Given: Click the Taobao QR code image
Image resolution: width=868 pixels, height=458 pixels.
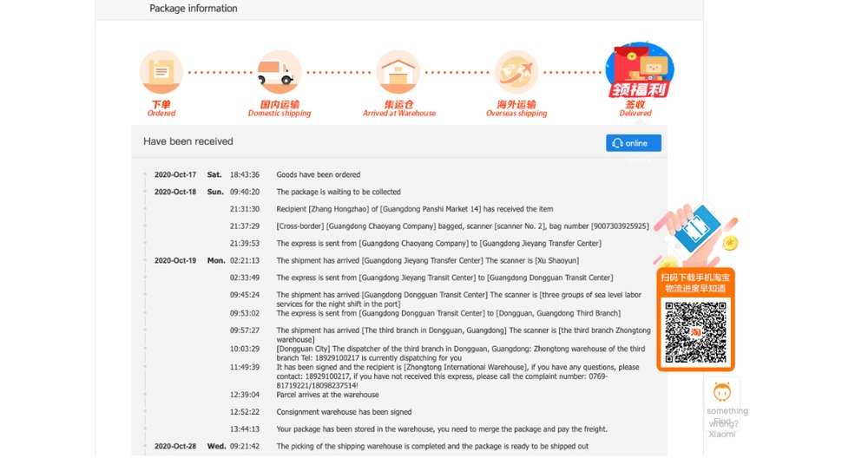Looking at the screenshot, I should click(x=695, y=333).
